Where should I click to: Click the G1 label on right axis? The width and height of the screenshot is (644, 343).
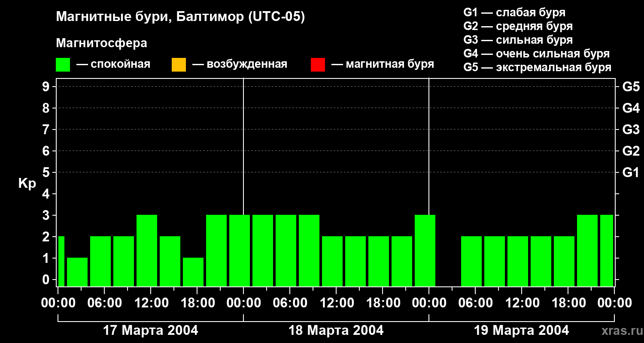click(x=631, y=172)
